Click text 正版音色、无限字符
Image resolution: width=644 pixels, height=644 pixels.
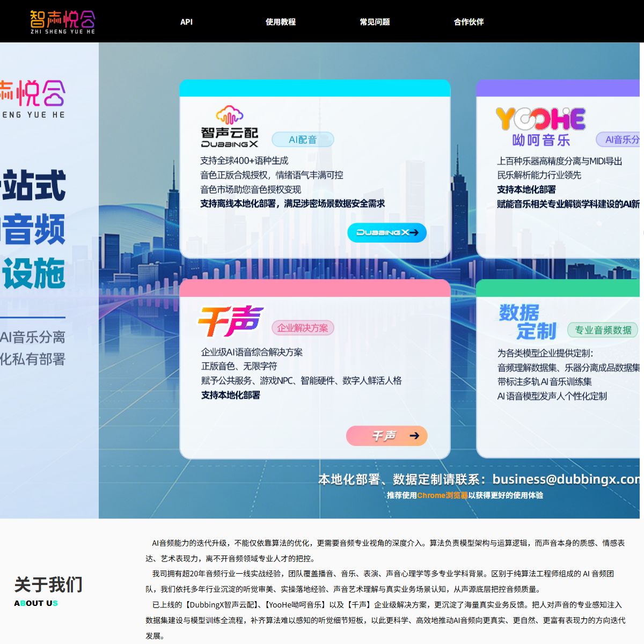coord(239,366)
